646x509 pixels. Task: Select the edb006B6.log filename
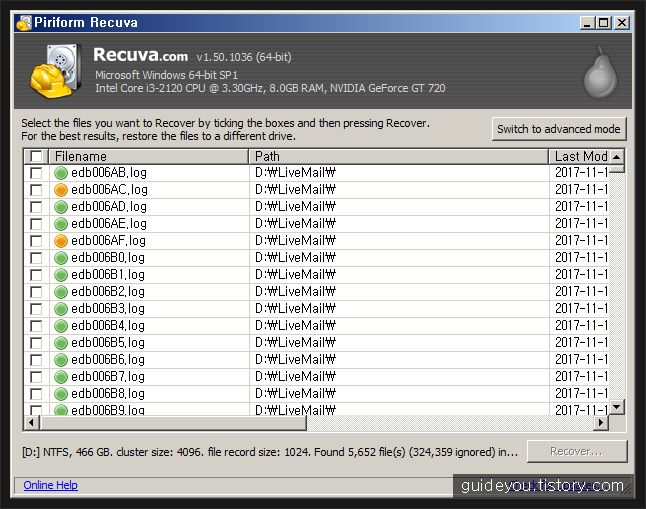click(108, 360)
